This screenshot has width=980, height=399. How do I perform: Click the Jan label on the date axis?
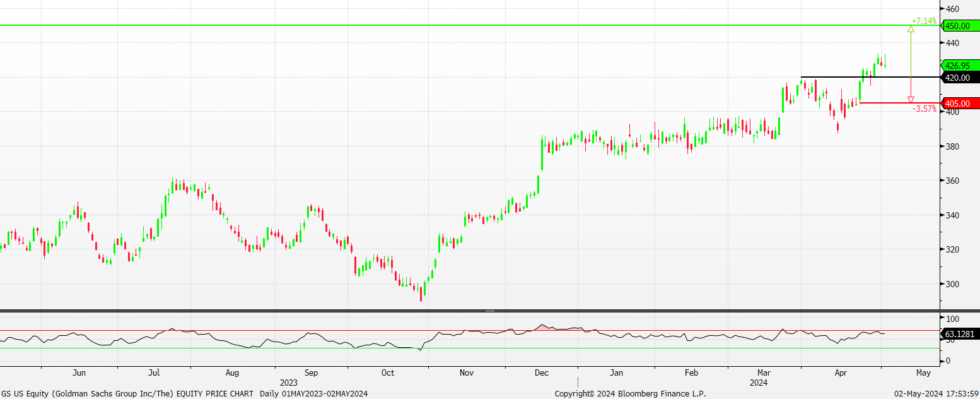(617, 373)
